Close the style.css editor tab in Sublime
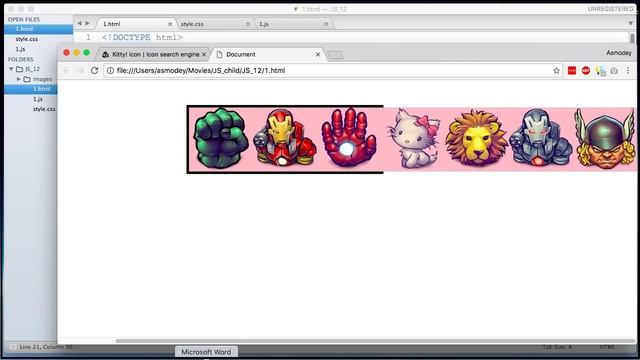The width and height of the screenshot is (640, 360). (248, 24)
